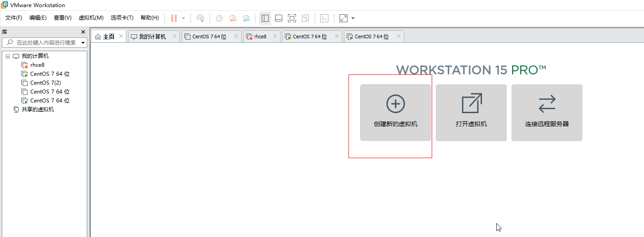
Task: Open the library search dropdown arrow
Action: pyautogui.click(x=83, y=43)
